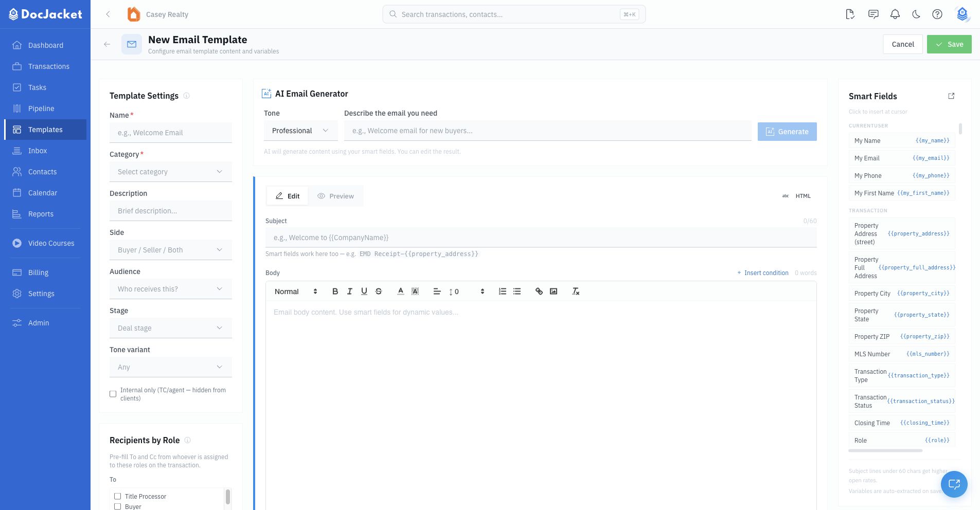Check the Buyer recipient checkbox
980x510 pixels.
coord(117,506)
